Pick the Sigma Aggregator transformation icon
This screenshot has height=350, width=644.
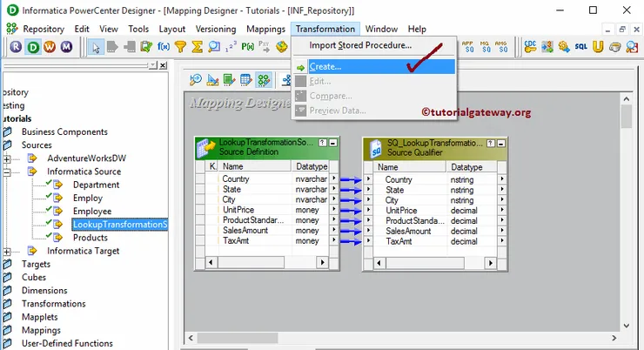point(198,47)
